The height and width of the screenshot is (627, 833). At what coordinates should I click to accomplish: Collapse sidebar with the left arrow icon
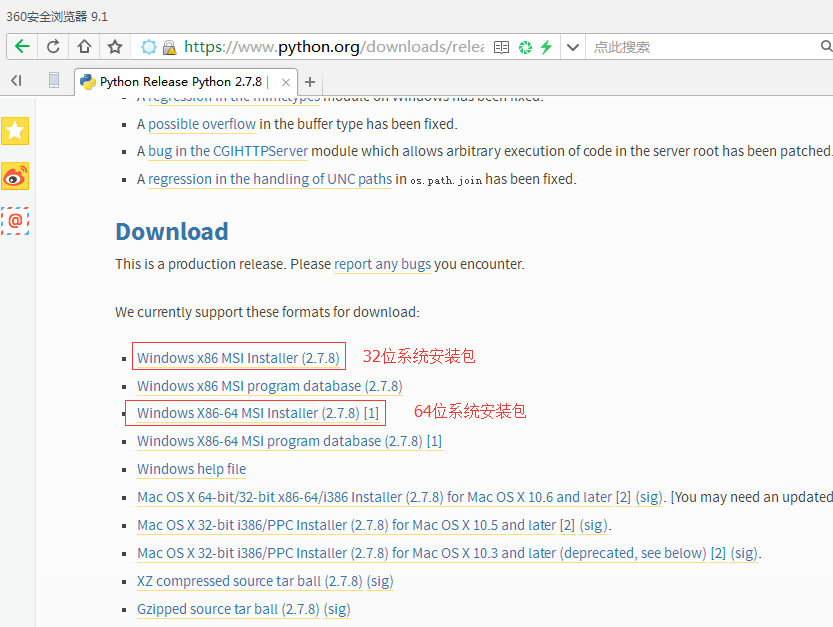[16, 81]
